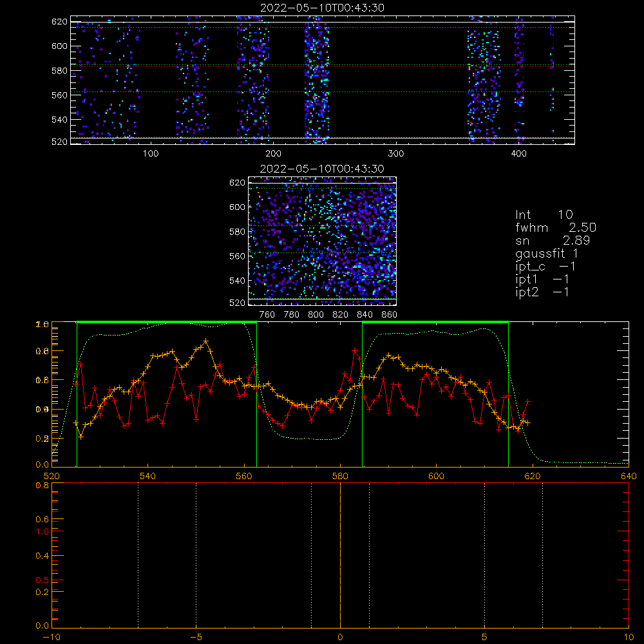Select the 'ipt_c -1' parameter text
This screenshot has width=644, height=644.
coord(545,267)
